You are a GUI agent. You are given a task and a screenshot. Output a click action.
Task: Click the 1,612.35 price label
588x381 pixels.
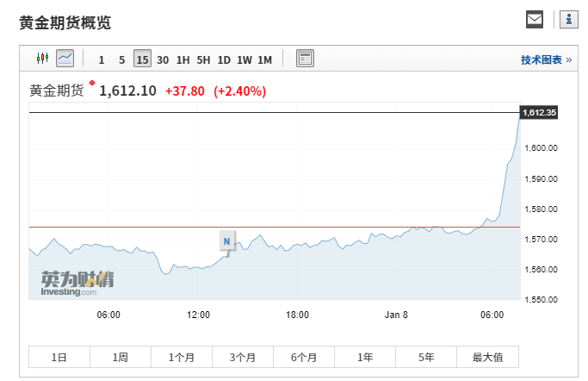point(540,112)
